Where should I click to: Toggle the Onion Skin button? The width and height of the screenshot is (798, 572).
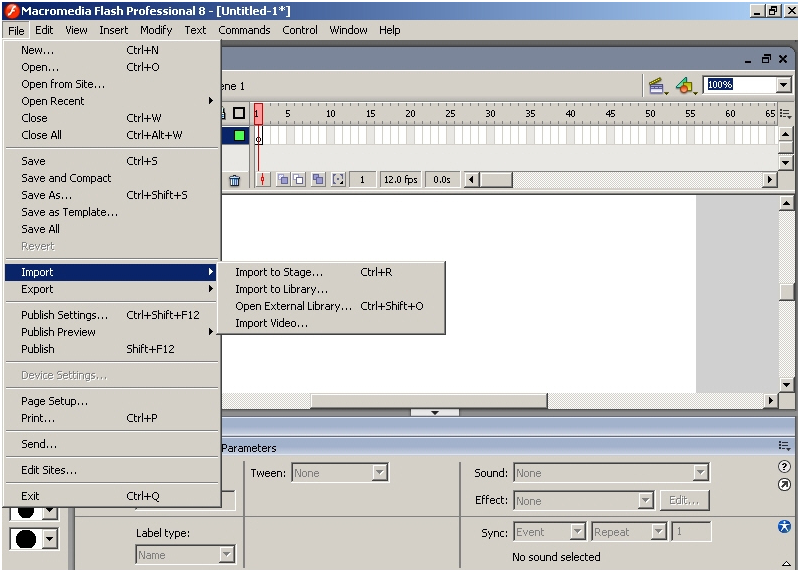[283, 179]
